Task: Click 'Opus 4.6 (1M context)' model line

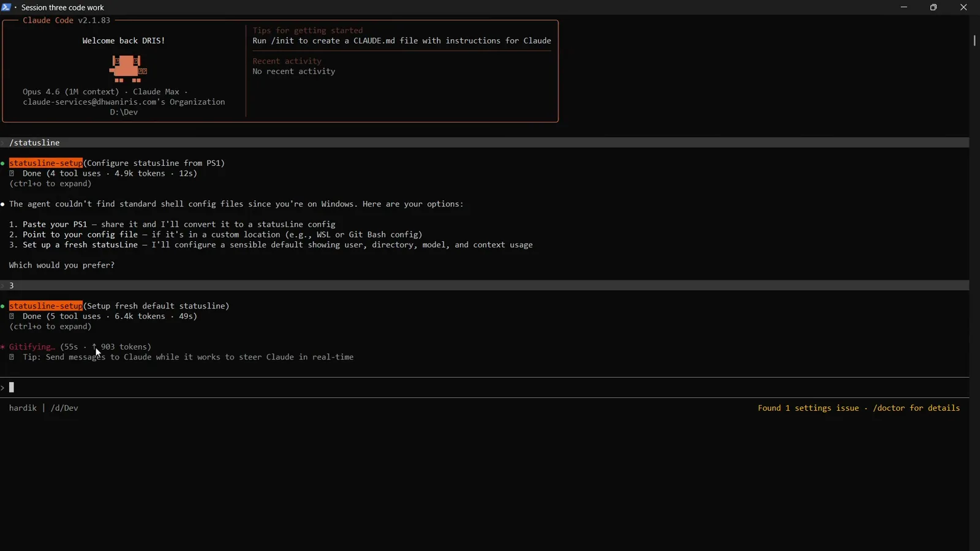Action: (105, 92)
